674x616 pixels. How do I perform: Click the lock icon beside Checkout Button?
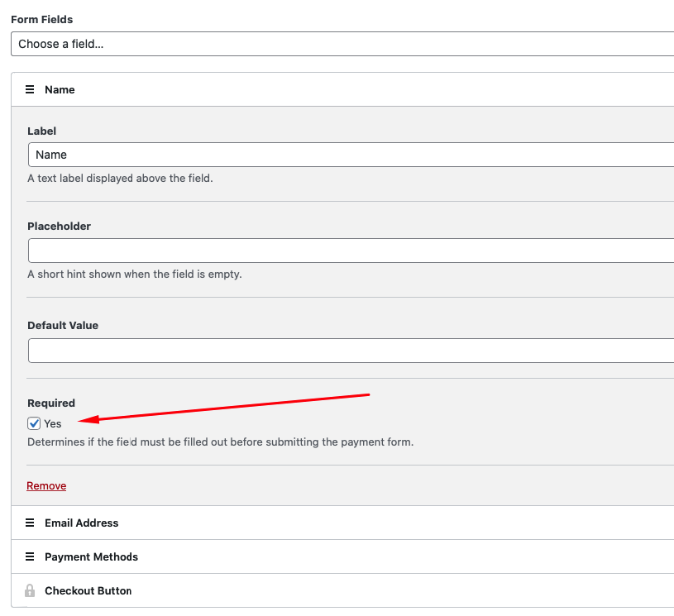coord(30,590)
